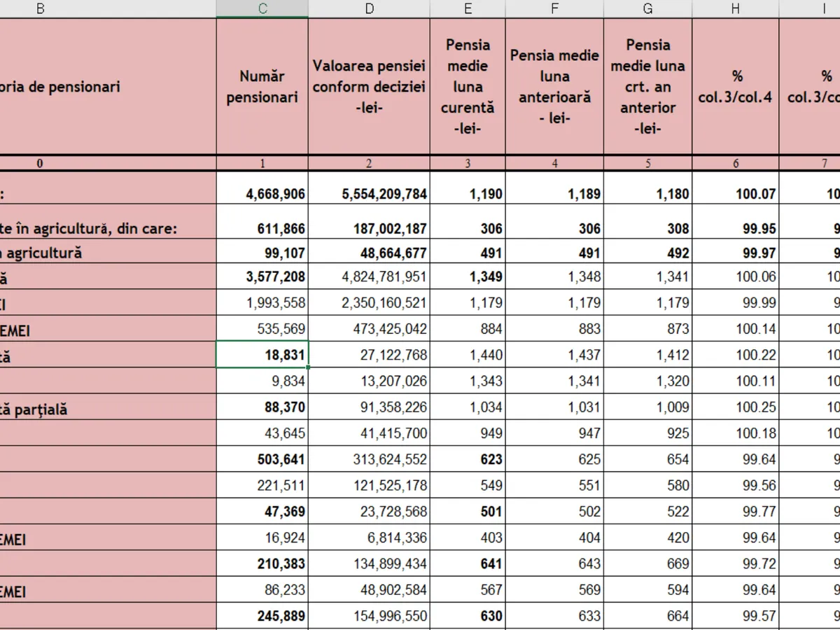This screenshot has height=630, width=840.
Task: Click "Valoarea pensiei conform deciziei" header cell
Action: (369, 87)
